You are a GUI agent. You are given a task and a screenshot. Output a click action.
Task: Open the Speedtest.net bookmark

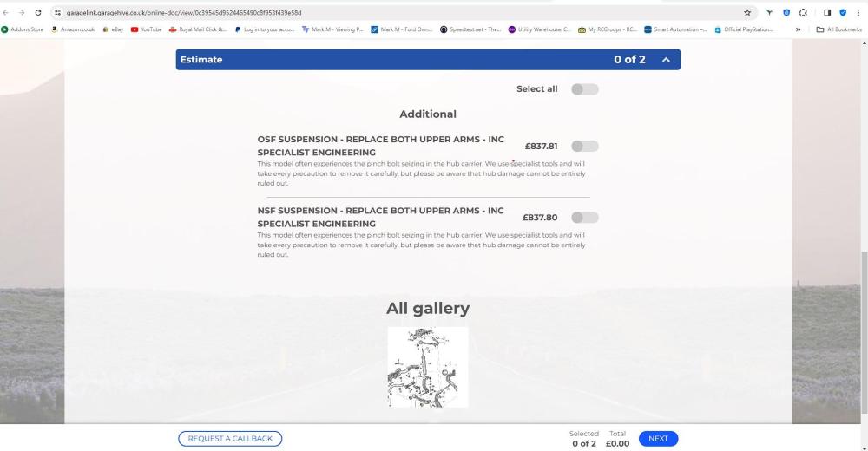point(470,29)
